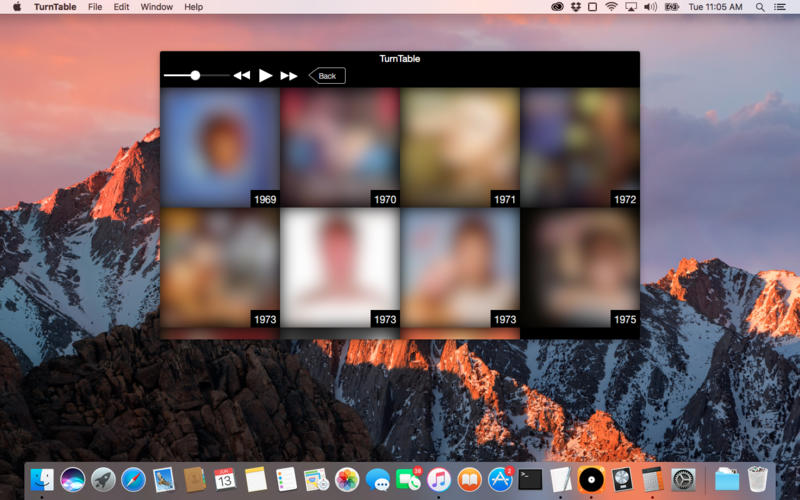Choose the 1972 album thumbnail
This screenshot has width=800, height=500.
[580, 147]
